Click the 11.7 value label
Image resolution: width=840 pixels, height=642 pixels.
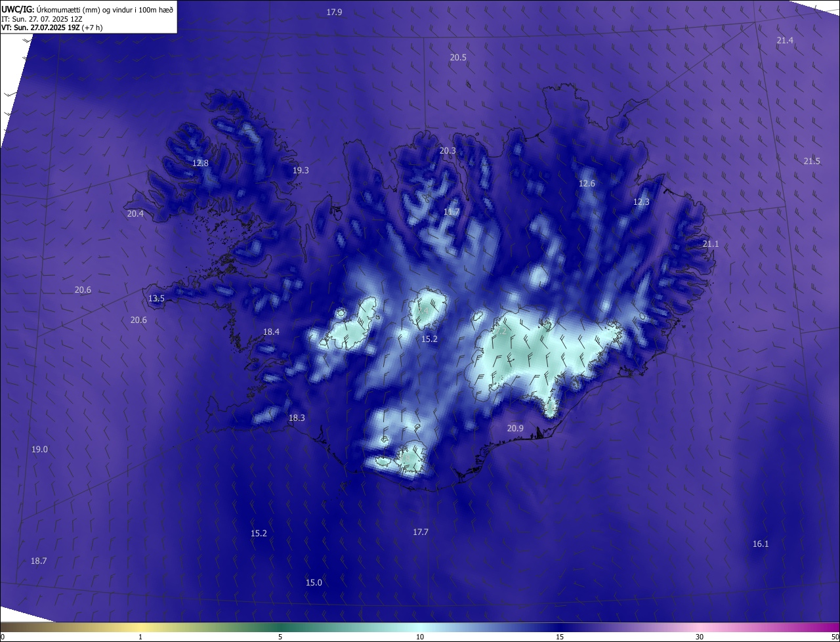pyautogui.click(x=451, y=212)
